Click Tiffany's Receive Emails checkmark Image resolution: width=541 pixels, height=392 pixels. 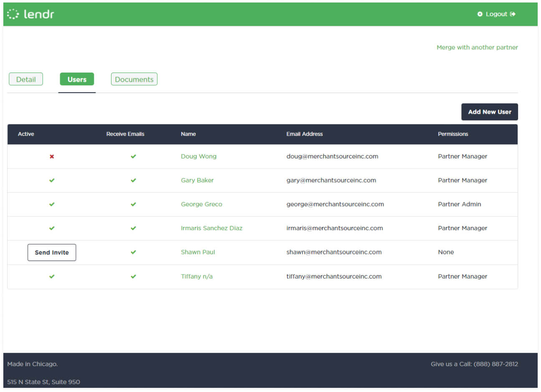133,276
